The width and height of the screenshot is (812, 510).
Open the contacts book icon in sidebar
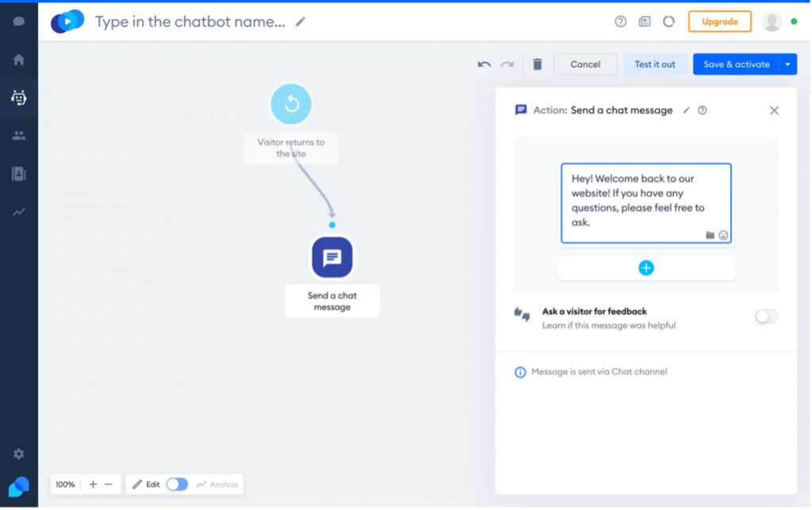(19, 174)
